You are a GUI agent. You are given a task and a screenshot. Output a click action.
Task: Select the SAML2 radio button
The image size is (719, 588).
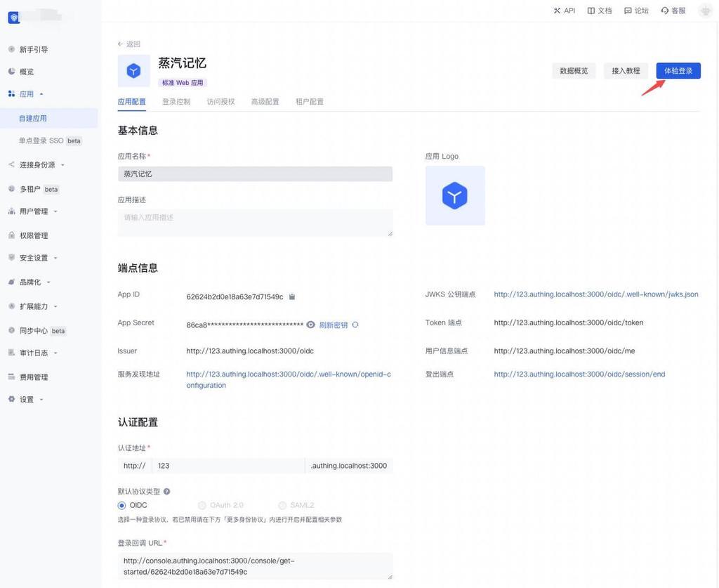pyautogui.click(x=282, y=505)
